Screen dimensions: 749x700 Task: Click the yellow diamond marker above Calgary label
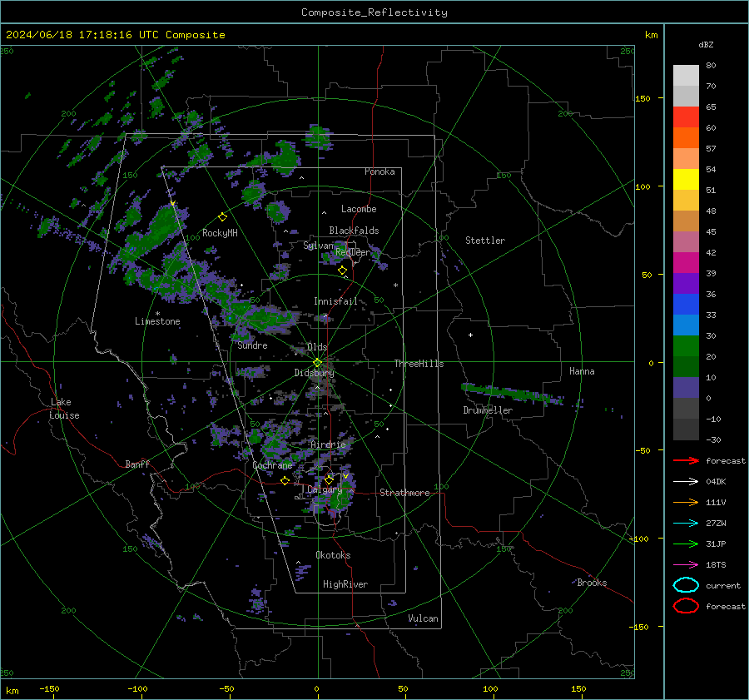pos(329,479)
